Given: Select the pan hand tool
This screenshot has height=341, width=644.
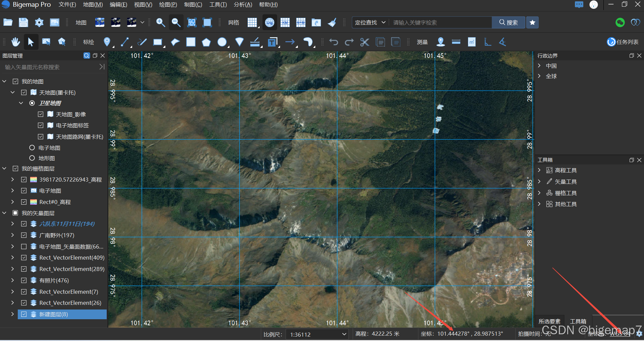Looking at the screenshot, I should 15,42.
